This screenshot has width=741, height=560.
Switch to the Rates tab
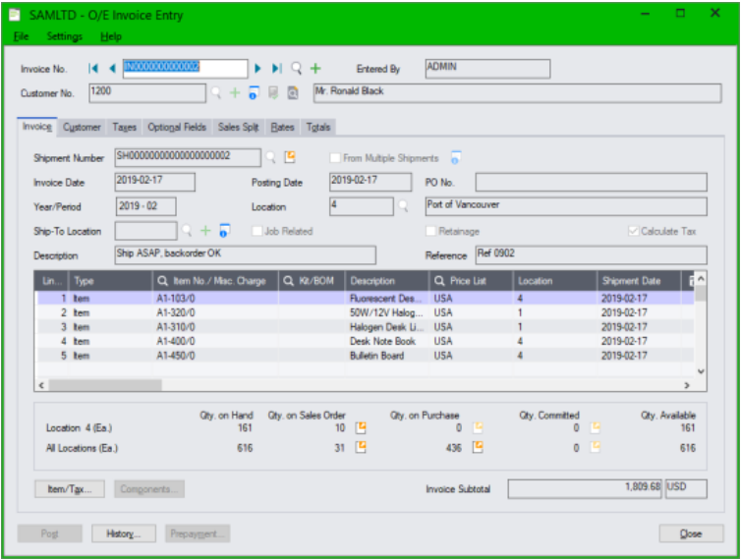[283, 127]
